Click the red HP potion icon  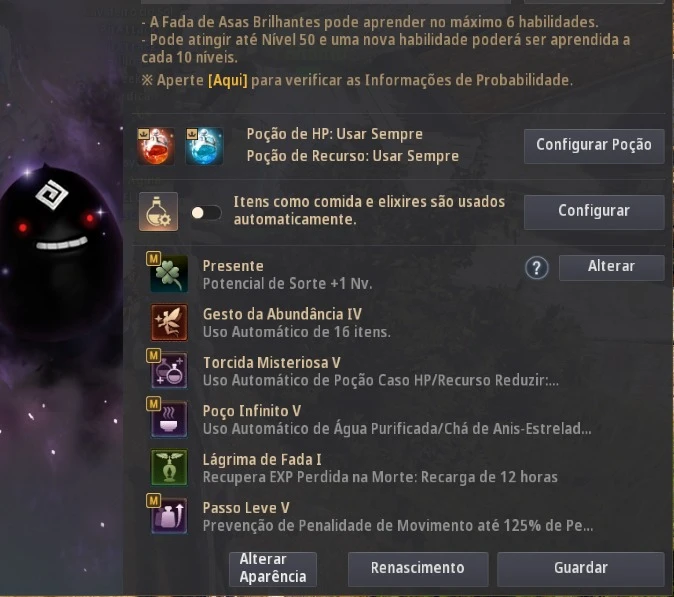click(156, 146)
